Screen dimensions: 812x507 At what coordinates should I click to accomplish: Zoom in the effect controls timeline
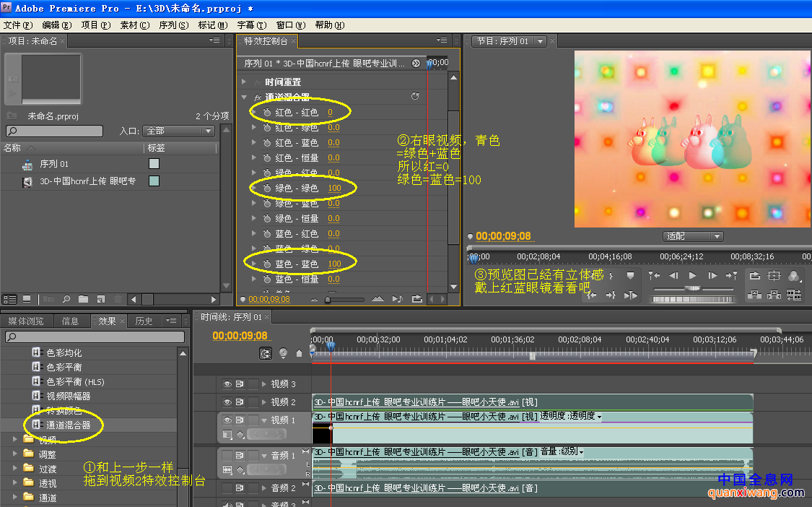377,299
